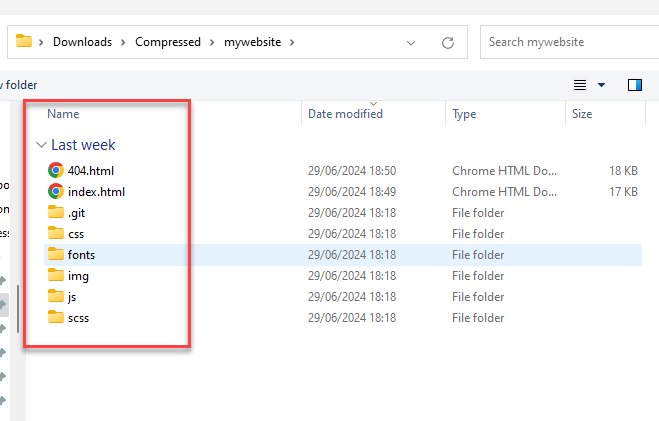Expand the chevron after mywebsite breadcrumb
659x421 pixels.
(x=292, y=42)
